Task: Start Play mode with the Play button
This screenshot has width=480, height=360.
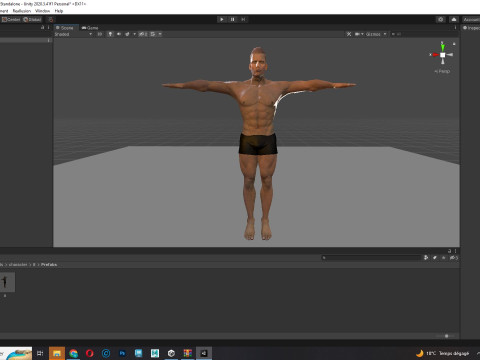Action: [x=222, y=19]
